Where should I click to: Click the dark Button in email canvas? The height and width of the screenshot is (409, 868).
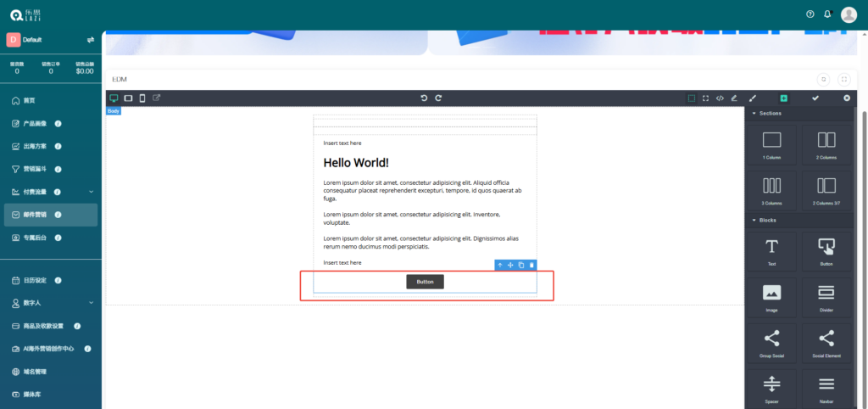tap(425, 282)
